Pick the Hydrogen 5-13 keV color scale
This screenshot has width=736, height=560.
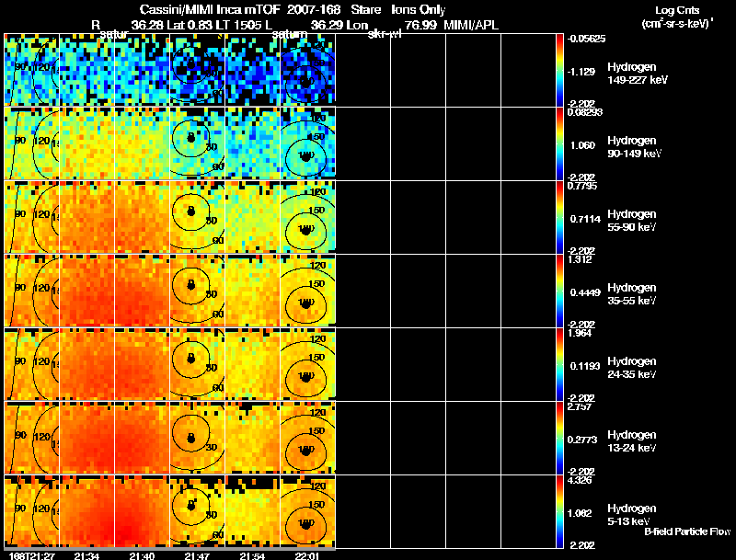(559, 511)
